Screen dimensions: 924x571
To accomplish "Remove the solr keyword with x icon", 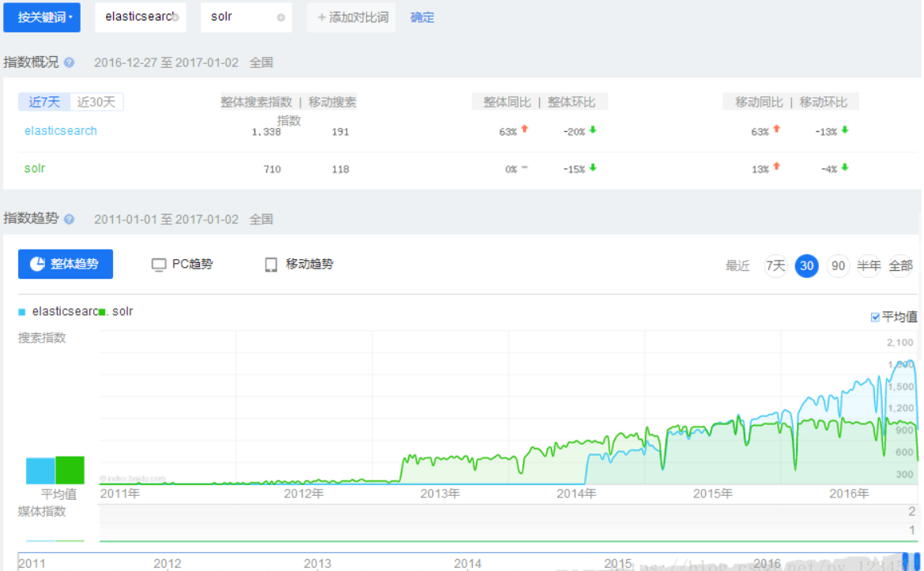I will [x=281, y=17].
